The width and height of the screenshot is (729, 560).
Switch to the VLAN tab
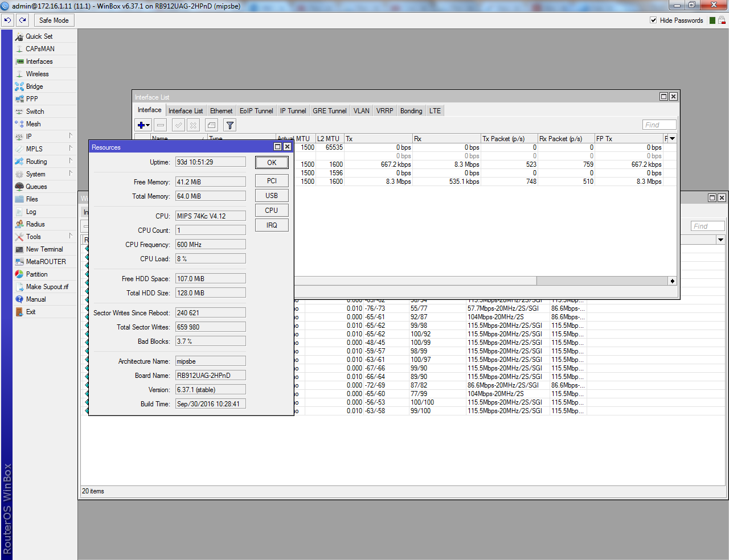pos(361,111)
